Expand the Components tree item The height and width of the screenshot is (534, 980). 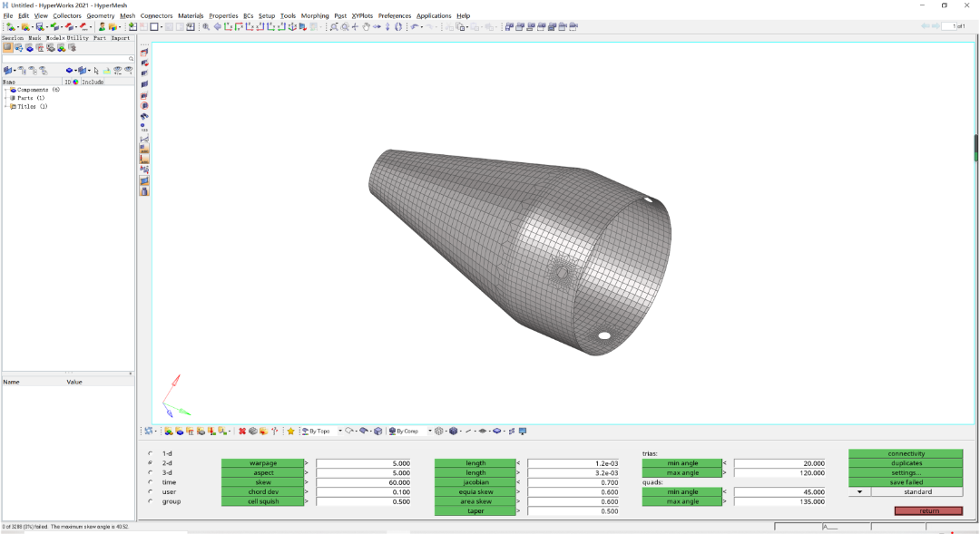click(7, 90)
